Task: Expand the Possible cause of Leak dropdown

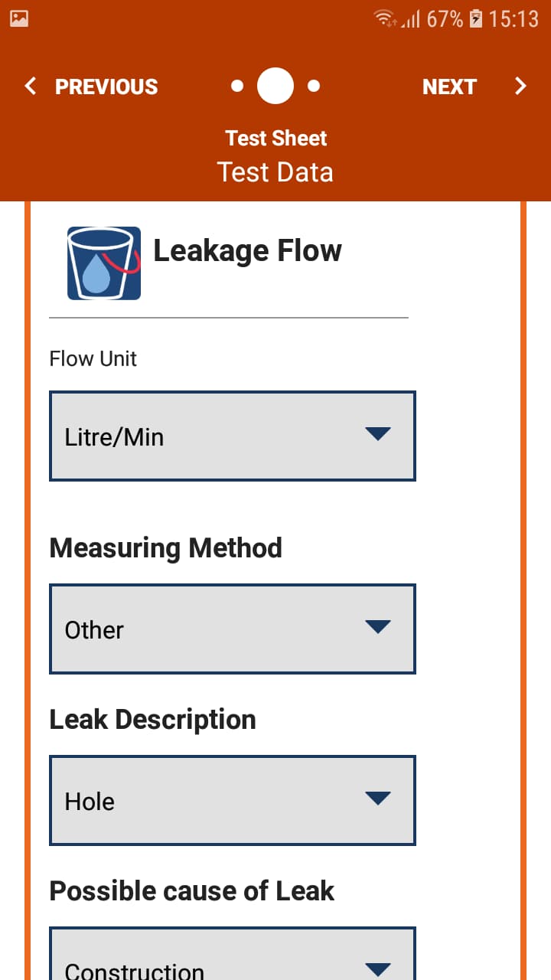Action: pyautogui.click(x=233, y=963)
